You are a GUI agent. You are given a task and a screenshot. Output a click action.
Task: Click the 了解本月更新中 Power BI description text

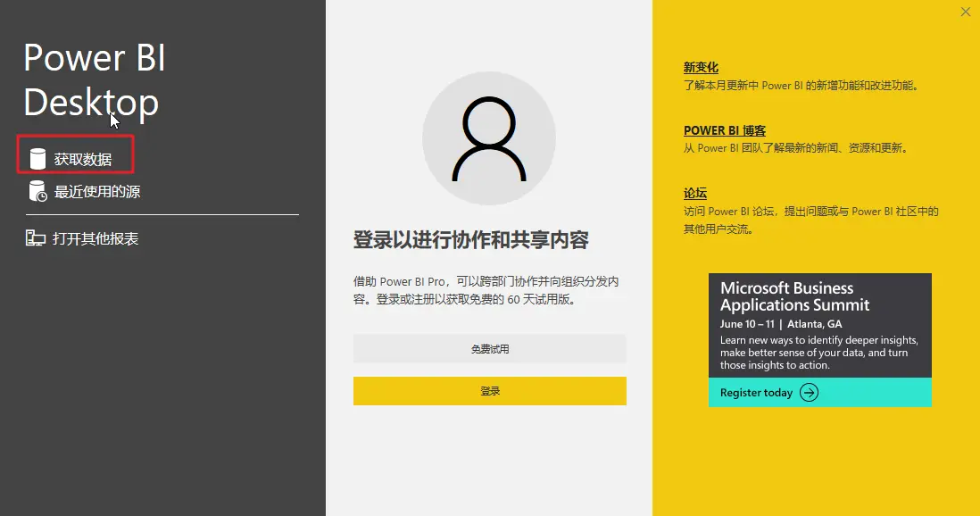(x=802, y=85)
